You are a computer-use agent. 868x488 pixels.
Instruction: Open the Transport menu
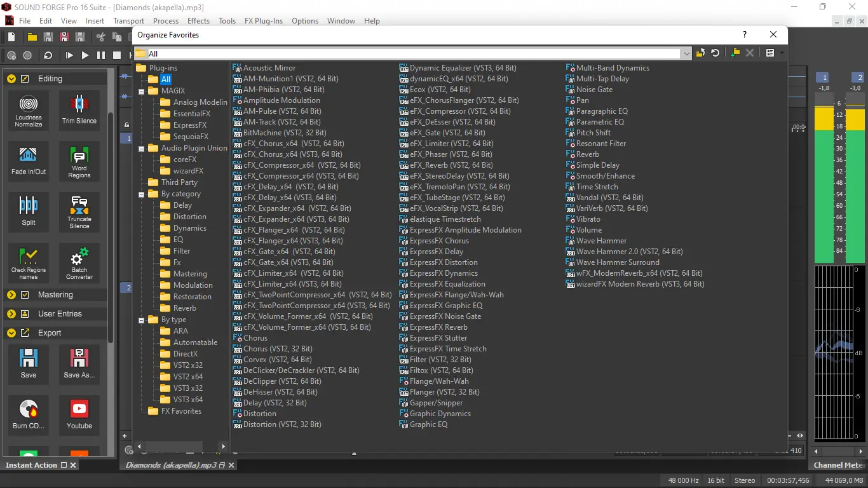pyautogui.click(x=129, y=21)
